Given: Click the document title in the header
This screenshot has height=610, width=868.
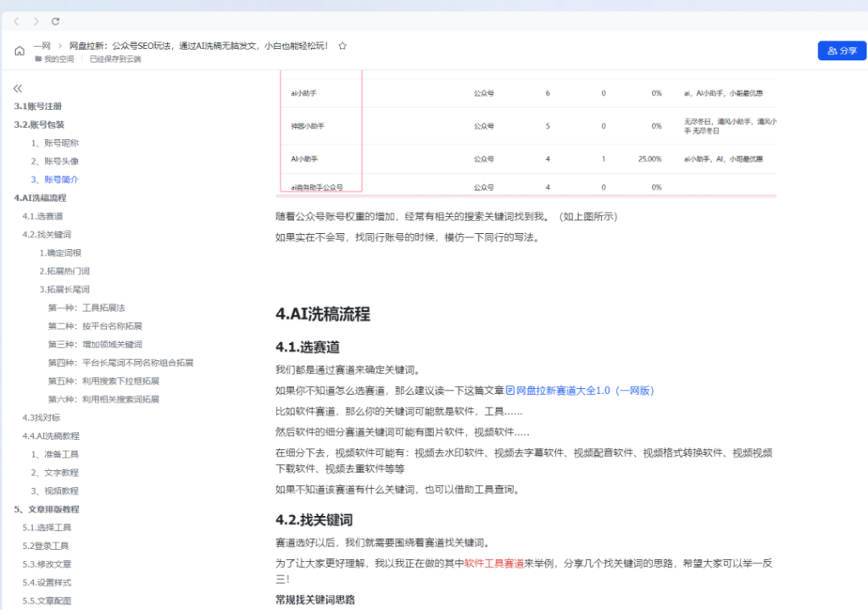Looking at the screenshot, I should (198, 46).
